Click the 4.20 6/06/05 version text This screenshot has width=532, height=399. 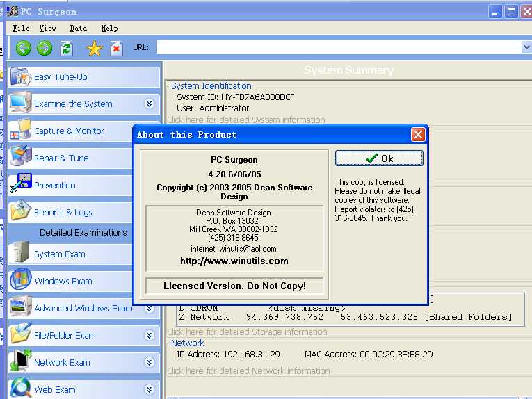coord(234,174)
